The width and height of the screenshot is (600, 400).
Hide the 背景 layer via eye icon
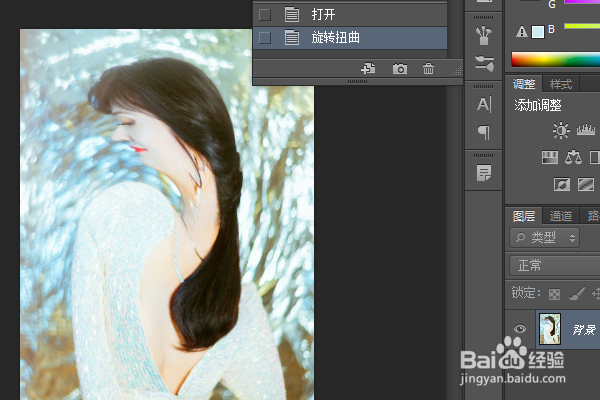pos(520,328)
